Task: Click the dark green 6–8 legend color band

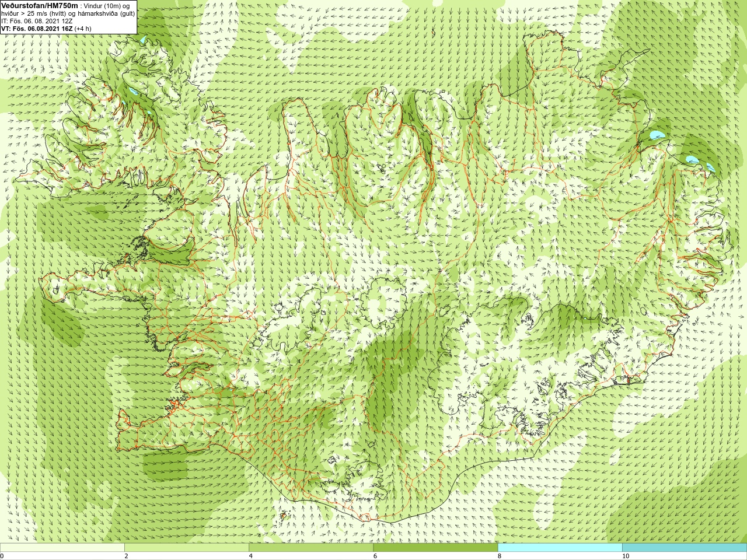Action: (x=435, y=548)
